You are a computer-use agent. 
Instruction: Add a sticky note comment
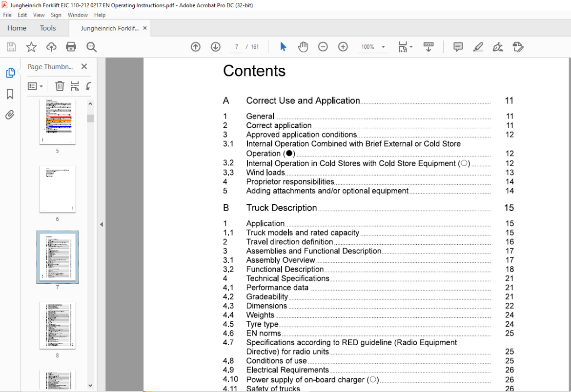point(458,47)
